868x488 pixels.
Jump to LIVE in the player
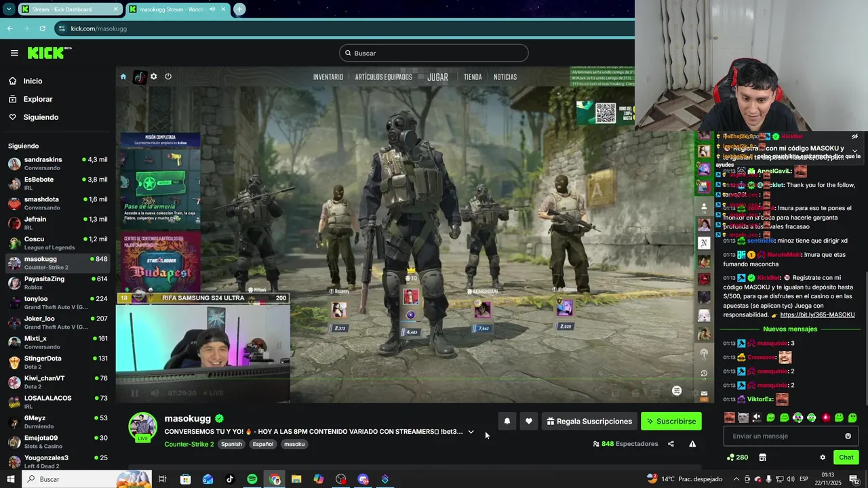click(x=214, y=393)
